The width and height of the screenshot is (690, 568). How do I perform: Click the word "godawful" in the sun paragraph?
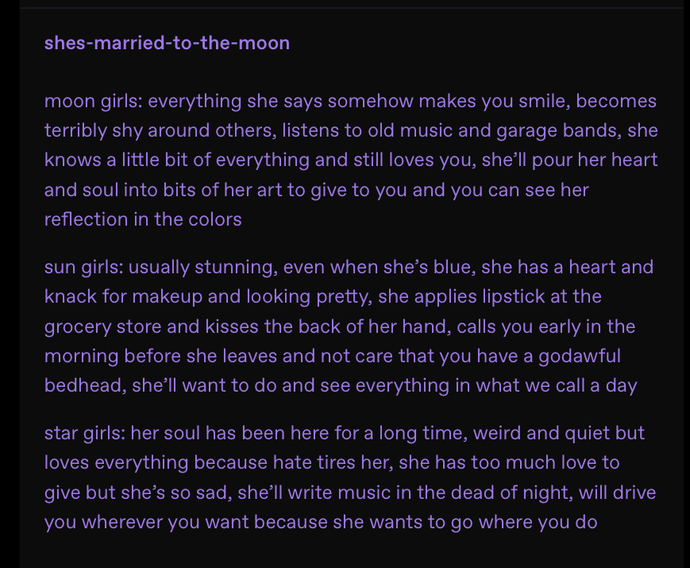point(580,356)
